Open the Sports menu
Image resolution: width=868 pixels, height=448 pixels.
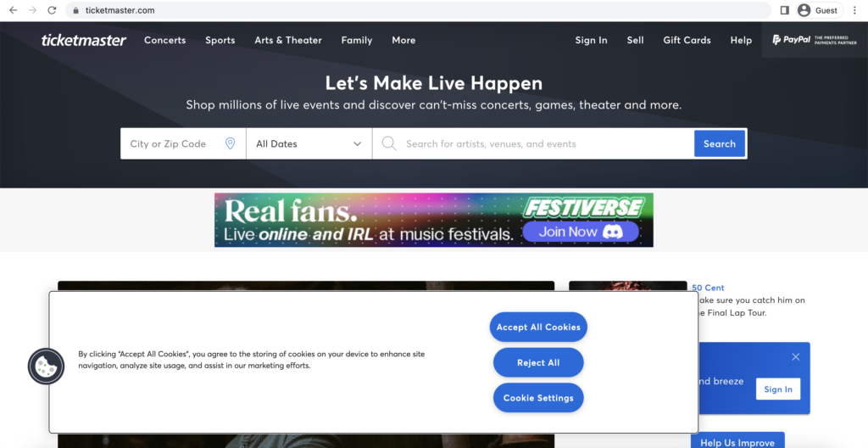tap(220, 40)
